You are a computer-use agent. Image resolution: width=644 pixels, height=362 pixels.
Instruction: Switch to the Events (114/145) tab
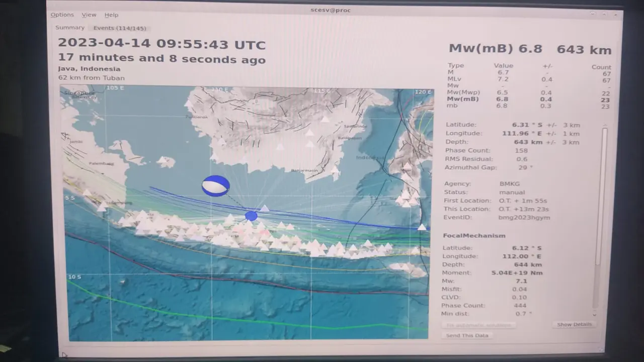pyautogui.click(x=120, y=28)
